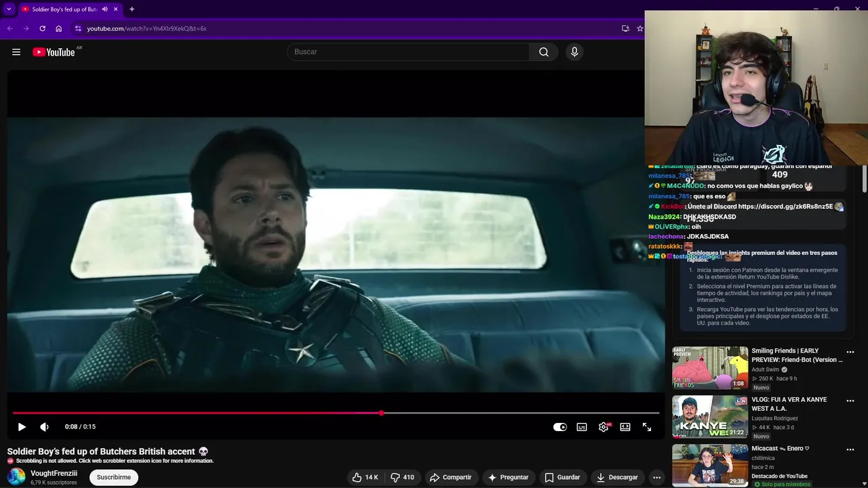Dislike the video (410)
The width and height of the screenshot is (868, 488).
coord(403,477)
